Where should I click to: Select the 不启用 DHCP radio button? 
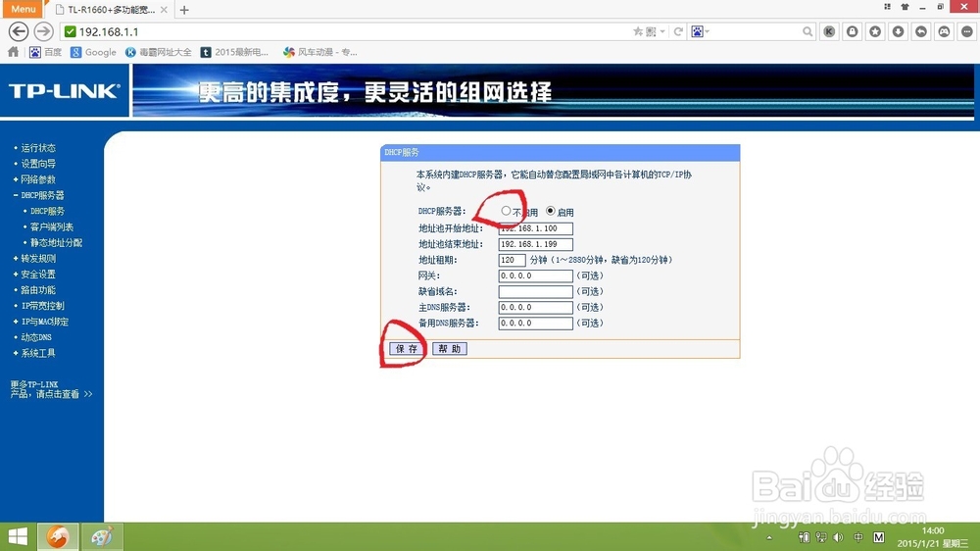point(506,212)
